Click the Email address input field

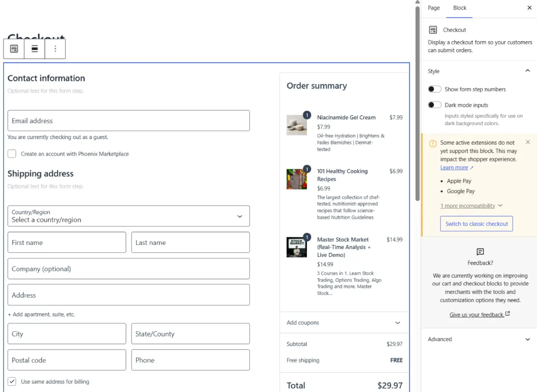point(128,121)
